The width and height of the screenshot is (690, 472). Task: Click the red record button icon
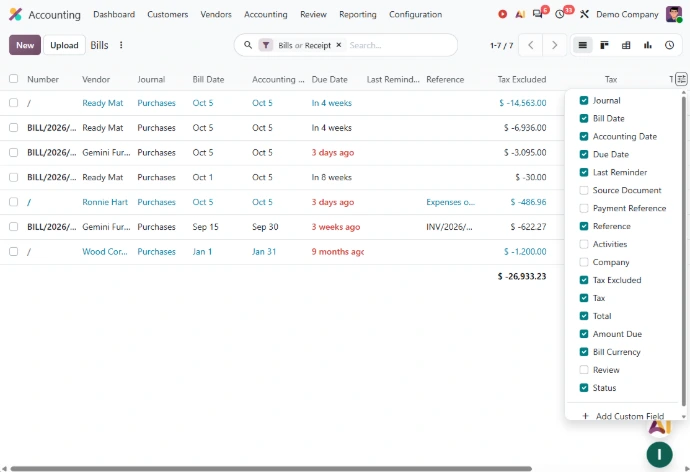coord(502,15)
